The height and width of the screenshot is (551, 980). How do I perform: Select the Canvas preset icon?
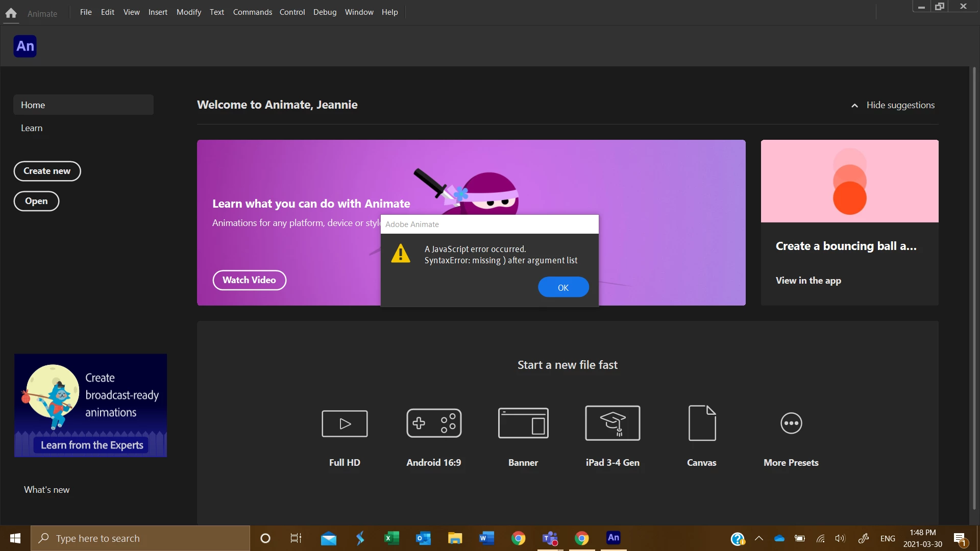pyautogui.click(x=702, y=423)
